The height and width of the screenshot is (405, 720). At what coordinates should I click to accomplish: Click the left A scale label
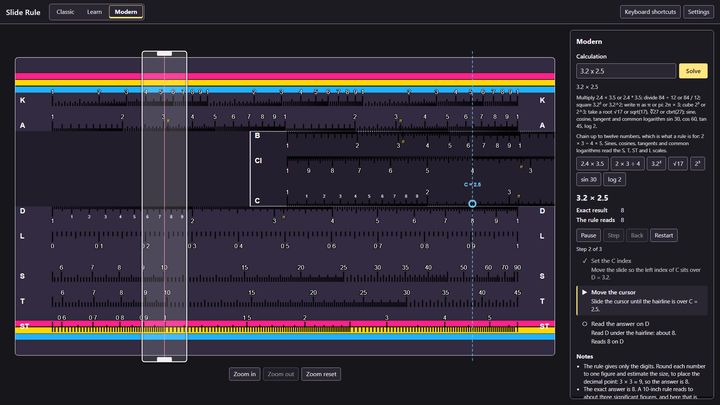coord(22,125)
